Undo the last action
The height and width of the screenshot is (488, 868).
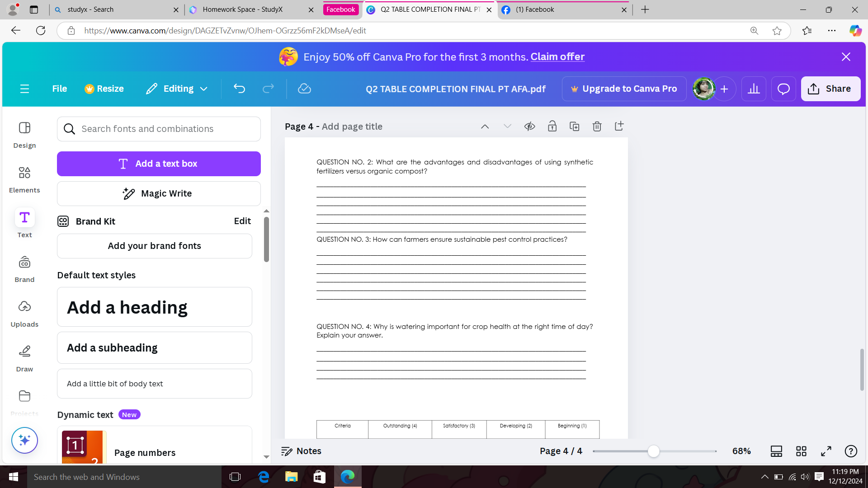239,89
